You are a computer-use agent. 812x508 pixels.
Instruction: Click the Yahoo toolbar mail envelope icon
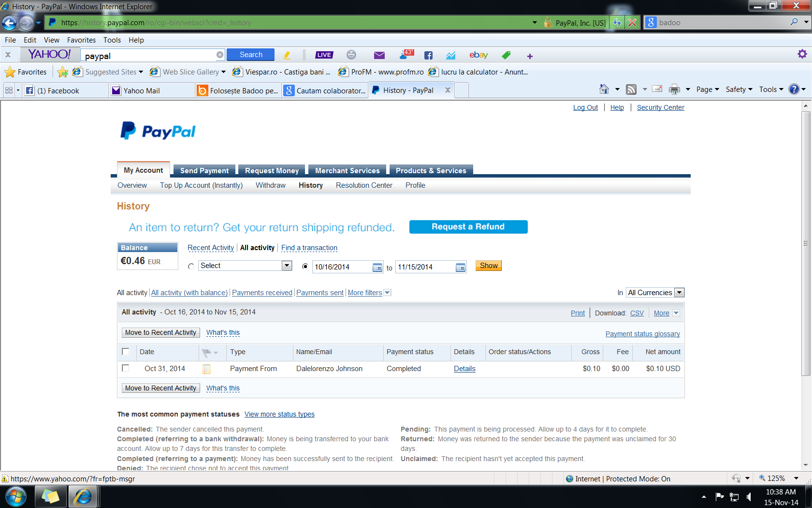pos(379,55)
